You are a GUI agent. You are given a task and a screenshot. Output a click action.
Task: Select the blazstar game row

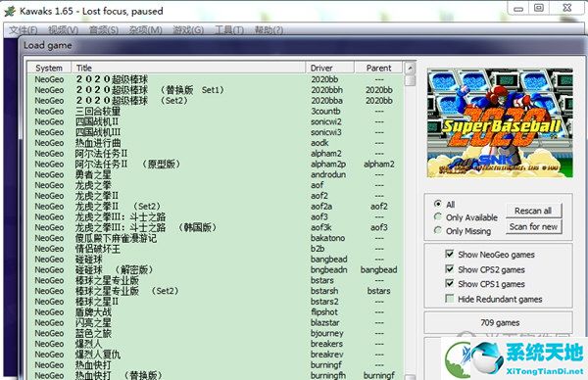tap(216, 322)
